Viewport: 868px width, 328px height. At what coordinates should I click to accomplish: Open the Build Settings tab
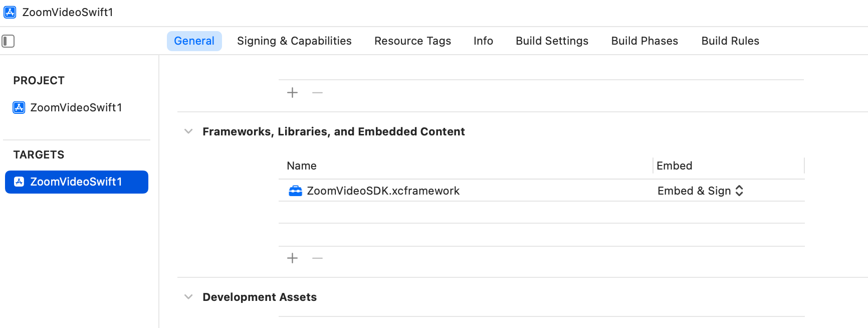coord(552,41)
